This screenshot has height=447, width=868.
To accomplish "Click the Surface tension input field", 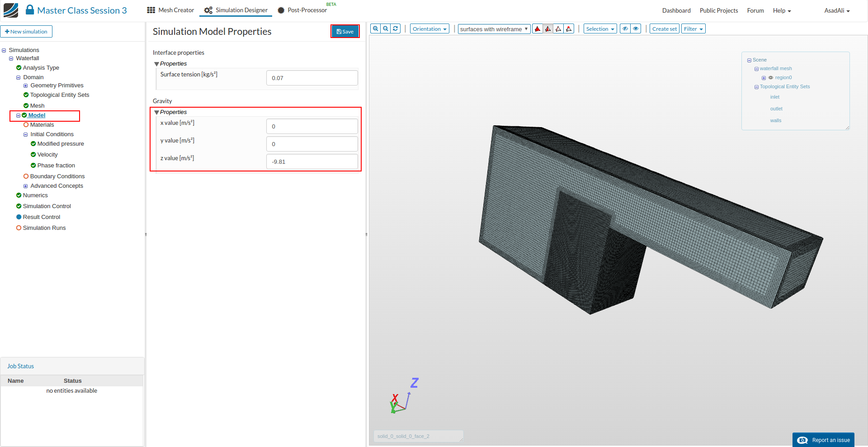I will (312, 78).
